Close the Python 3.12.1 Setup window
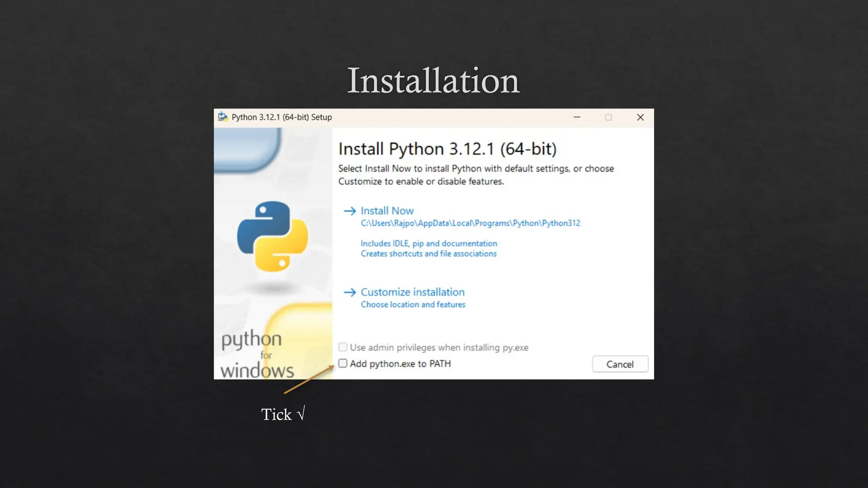The image size is (868, 488). click(x=640, y=117)
